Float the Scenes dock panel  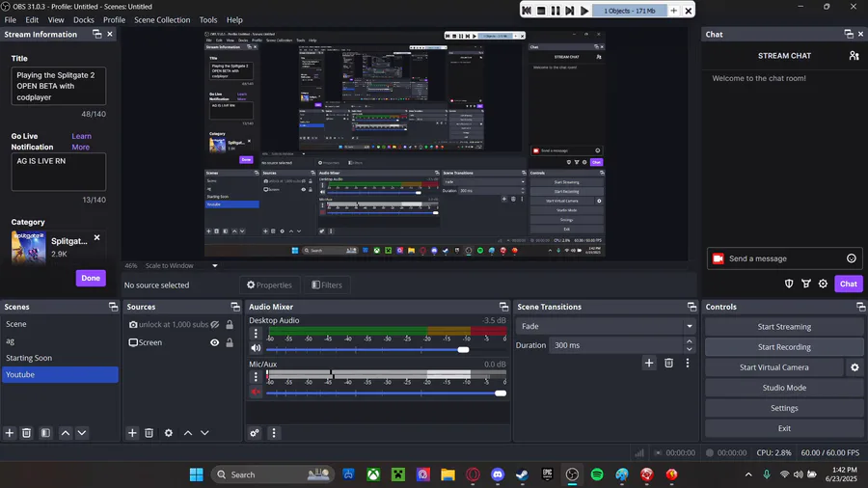[114, 307]
